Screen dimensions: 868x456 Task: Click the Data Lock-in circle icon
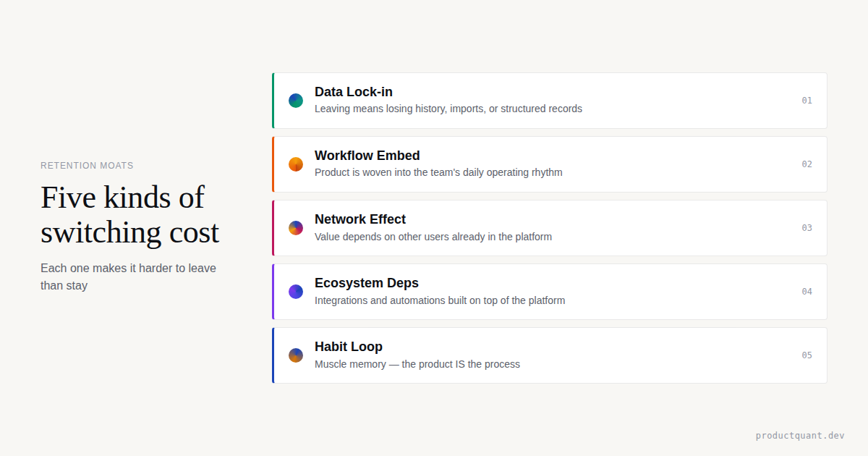(296, 101)
